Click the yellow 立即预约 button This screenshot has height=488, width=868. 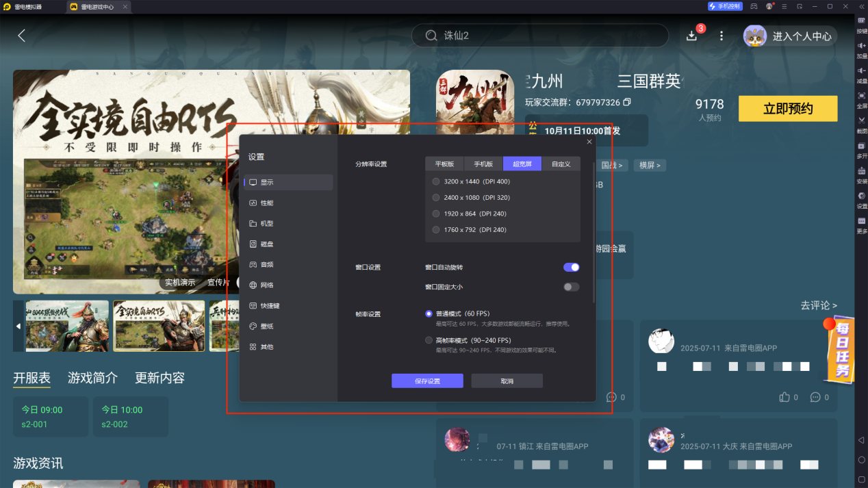(788, 108)
